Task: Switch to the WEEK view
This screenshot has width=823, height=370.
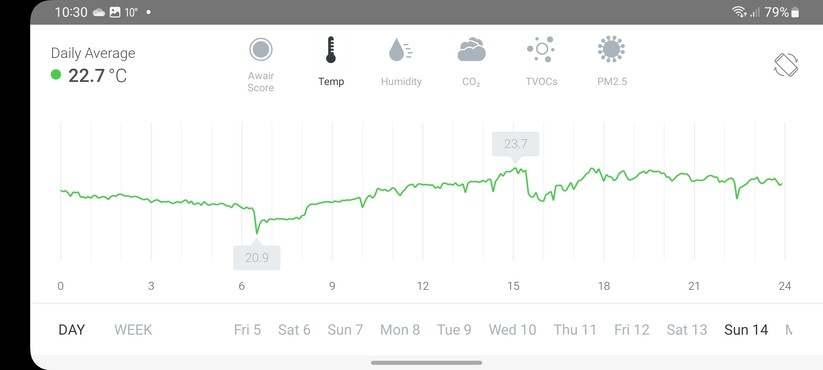Action: (x=133, y=330)
